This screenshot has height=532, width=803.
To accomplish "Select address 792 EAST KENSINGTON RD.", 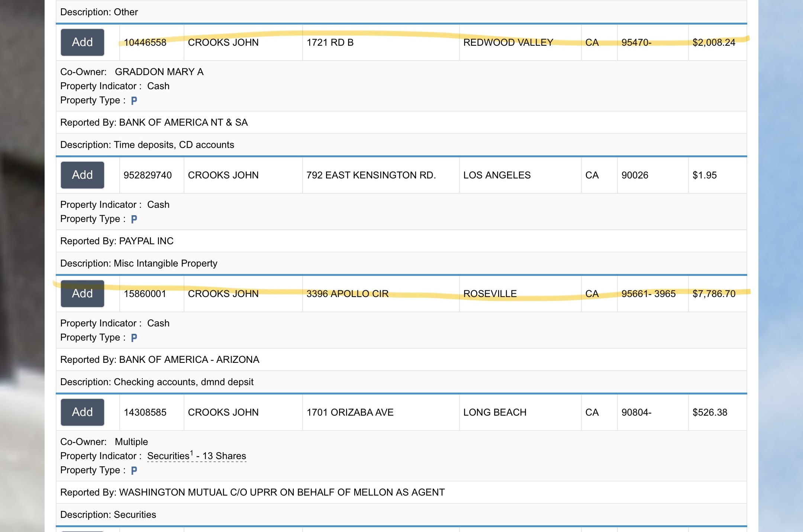I will point(371,175).
